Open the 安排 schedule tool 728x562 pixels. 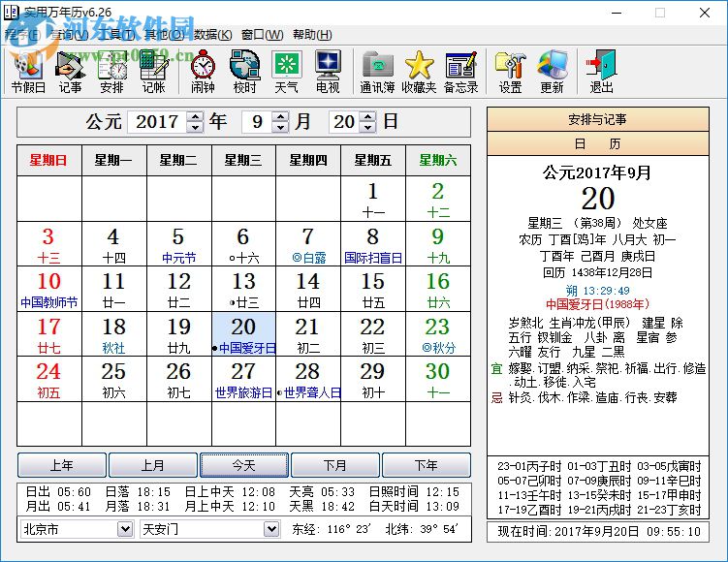click(x=111, y=72)
